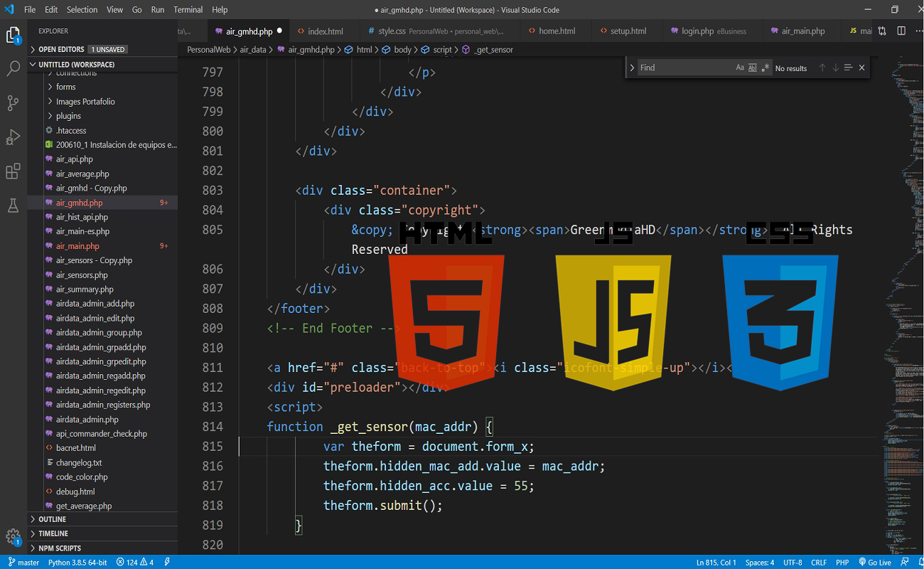
Task: Click the feedback icon in status bar
Action: pos(906,563)
